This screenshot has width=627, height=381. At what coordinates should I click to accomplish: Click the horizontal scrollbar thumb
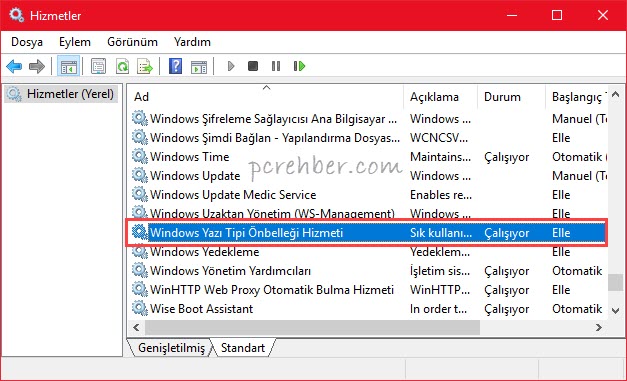click(312, 327)
